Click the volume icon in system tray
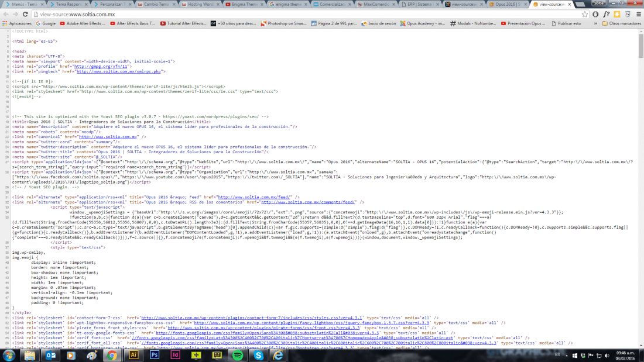This screenshot has width=644, height=362. coord(607,356)
